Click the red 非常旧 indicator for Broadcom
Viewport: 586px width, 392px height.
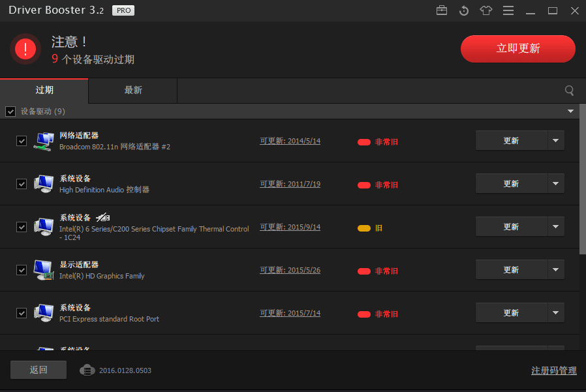(x=377, y=142)
